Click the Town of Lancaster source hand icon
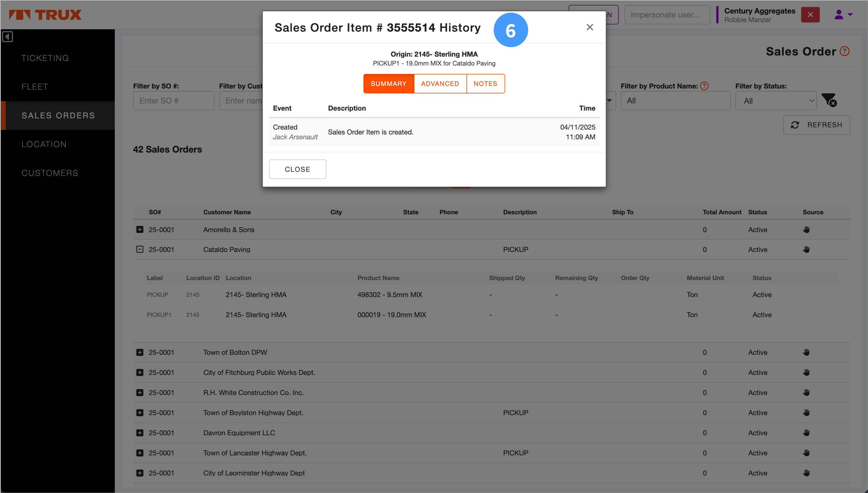 806,453
